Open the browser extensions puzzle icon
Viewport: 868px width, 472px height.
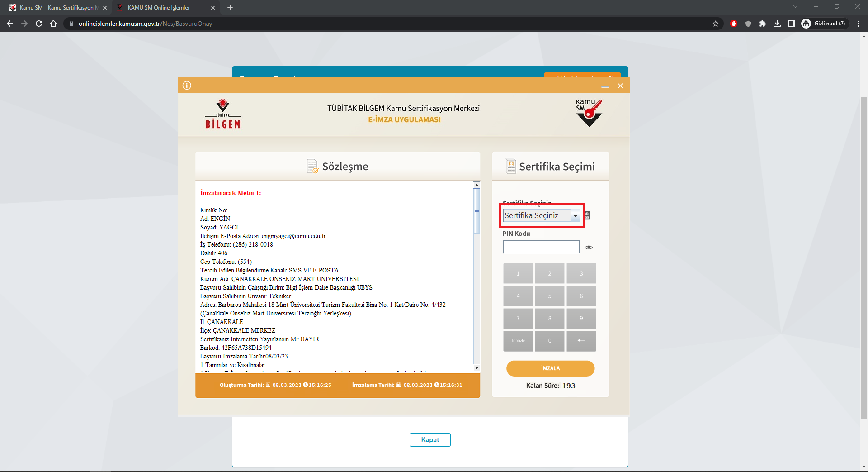(763, 24)
